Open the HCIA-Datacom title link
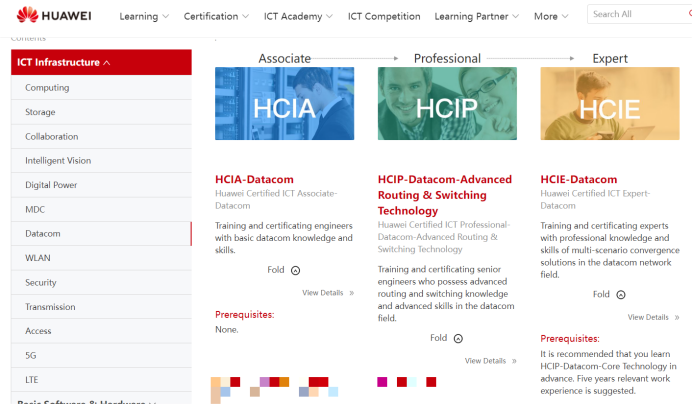The width and height of the screenshot is (692, 405). coord(254,179)
